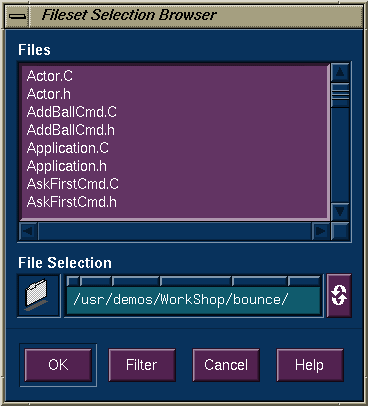Image resolution: width=368 pixels, height=406 pixels.
Task: Click the root path navigation button above first slash
Action: tap(73, 281)
